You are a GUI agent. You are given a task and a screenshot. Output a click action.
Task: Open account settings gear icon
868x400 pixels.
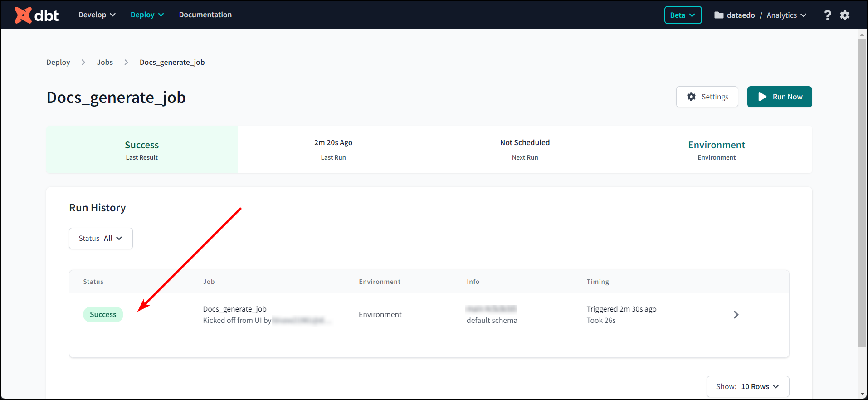click(845, 15)
